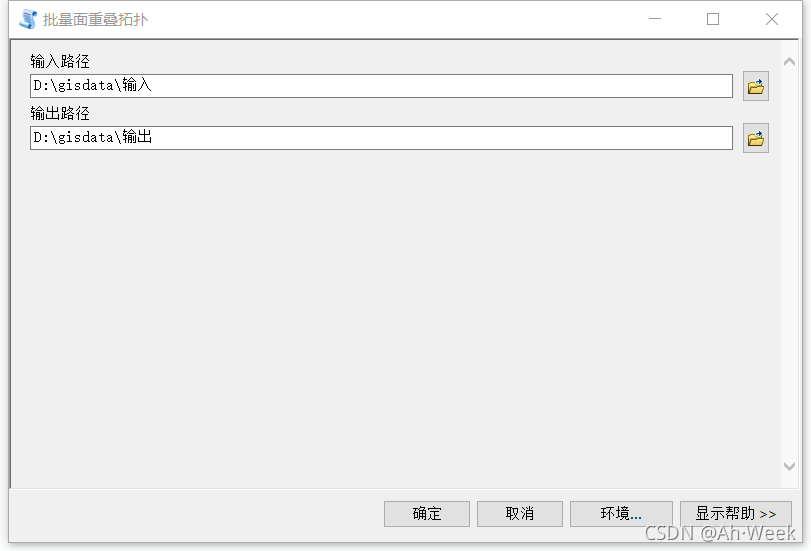Confirm with the 确定 button
Screen dimensions: 811x551
click(427, 514)
